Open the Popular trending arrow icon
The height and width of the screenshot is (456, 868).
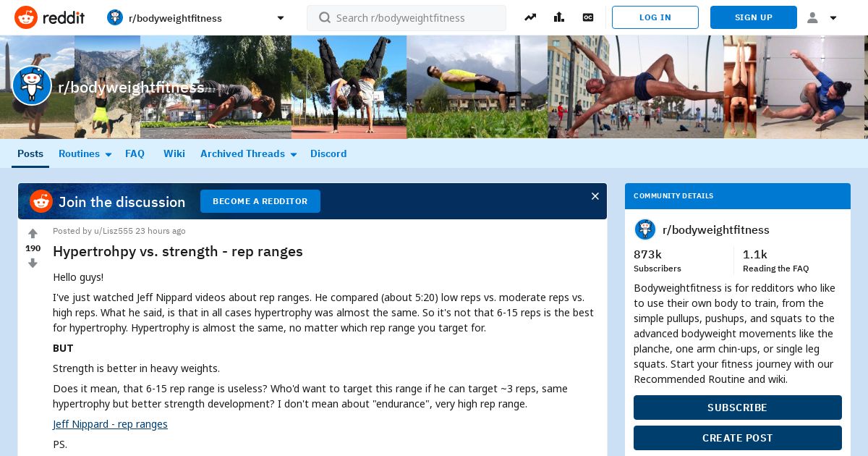click(x=530, y=17)
